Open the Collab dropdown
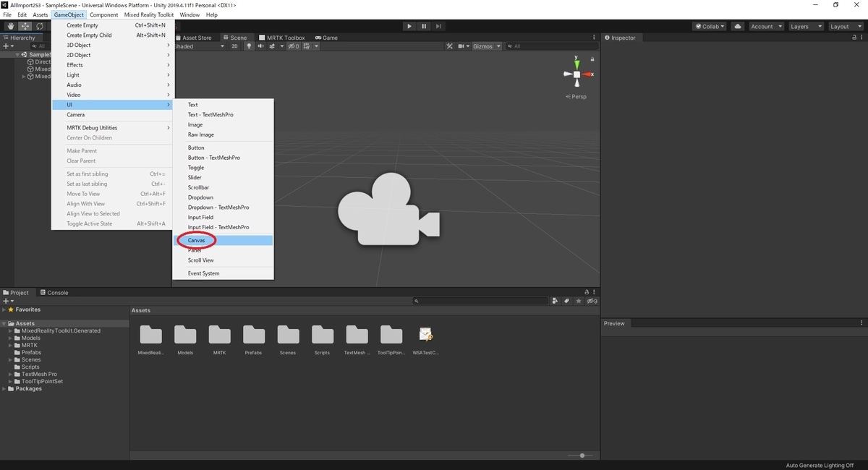The width and height of the screenshot is (868, 470). [710, 26]
